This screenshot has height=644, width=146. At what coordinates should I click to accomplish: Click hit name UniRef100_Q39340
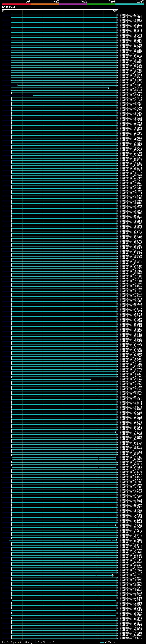tap(131, 90)
